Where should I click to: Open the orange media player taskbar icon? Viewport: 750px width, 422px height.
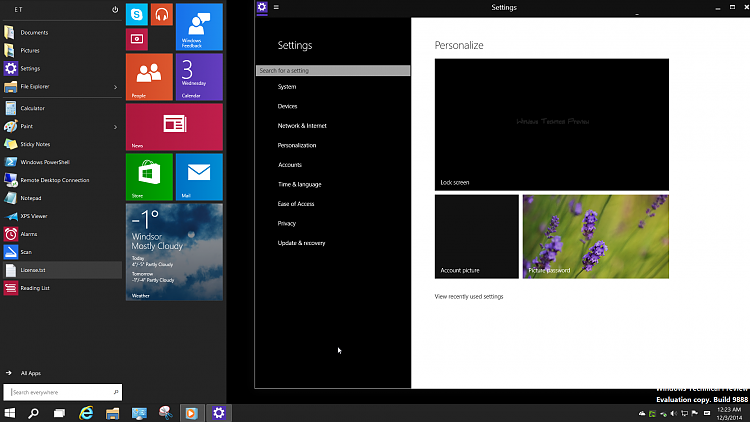[191, 413]
